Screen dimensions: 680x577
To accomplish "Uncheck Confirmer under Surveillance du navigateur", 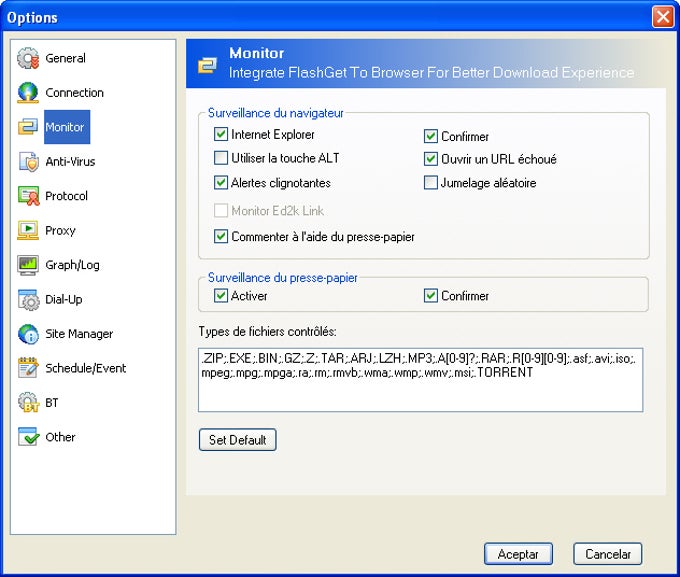I will [x=431, y=136].
